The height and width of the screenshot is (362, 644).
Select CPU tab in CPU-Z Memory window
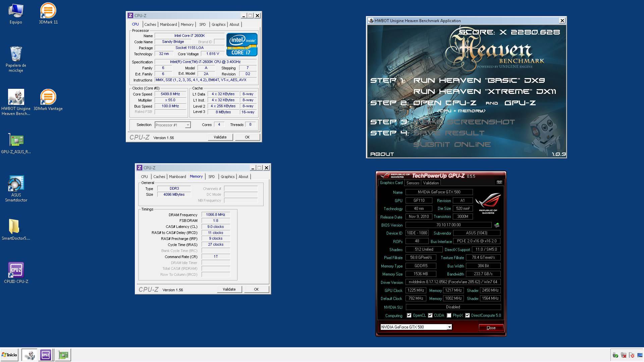coord(144,177)
